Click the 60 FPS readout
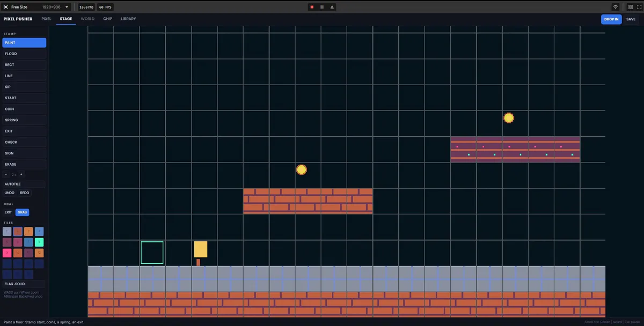Image resolution: width=644 pixels, height=326 pixels. point(105,7)
